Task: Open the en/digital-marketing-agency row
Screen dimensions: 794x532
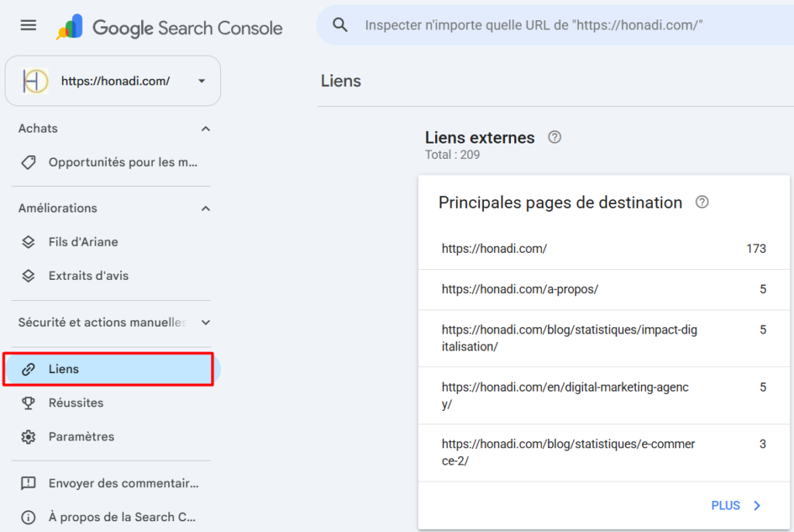Action: [x=603, y=396]
